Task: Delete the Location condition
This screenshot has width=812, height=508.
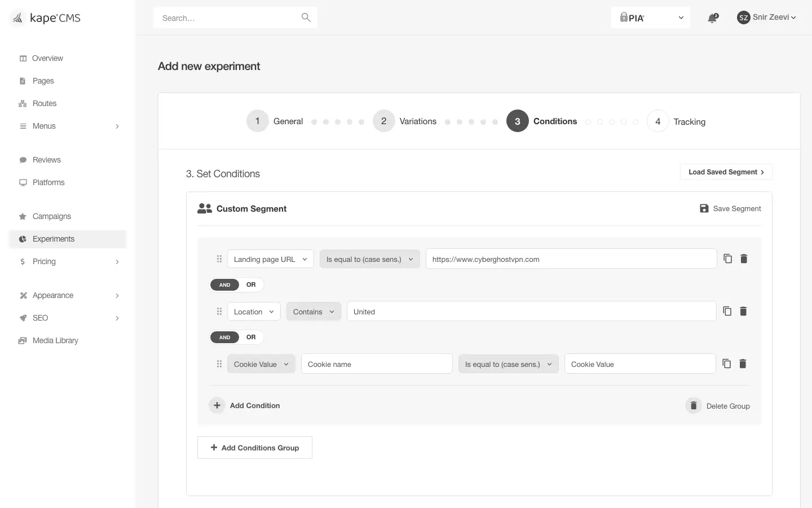Action: pos(743,311)
